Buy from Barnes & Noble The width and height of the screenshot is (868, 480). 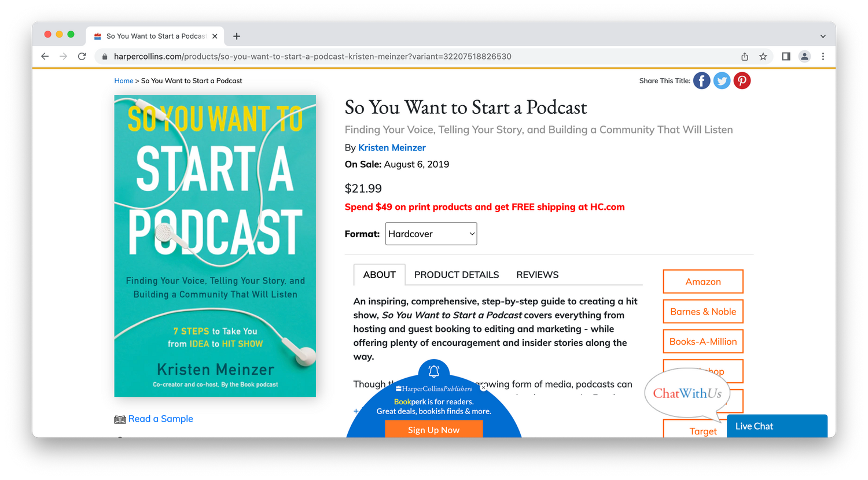tap(703, 312)
